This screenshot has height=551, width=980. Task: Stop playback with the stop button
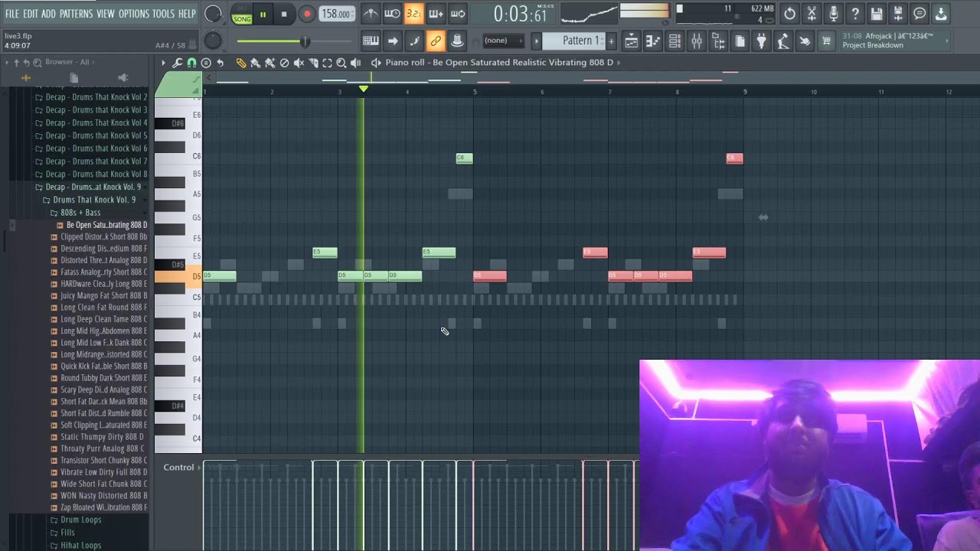tap(284, 14)
